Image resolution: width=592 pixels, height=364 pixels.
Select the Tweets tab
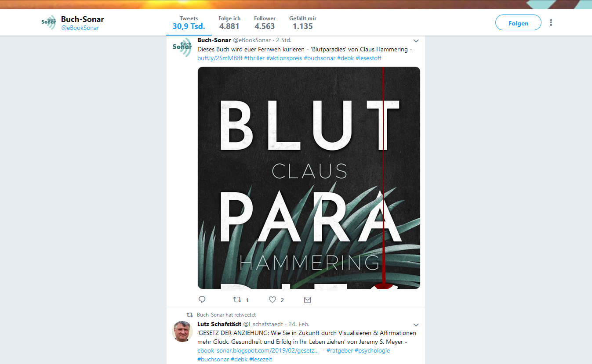click(189, 22)
